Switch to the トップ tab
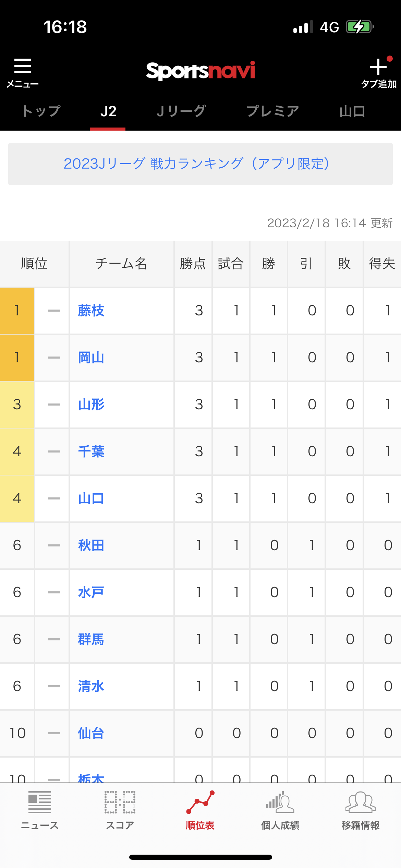Screen dimensions: 401x868 (x=41, y=111)
